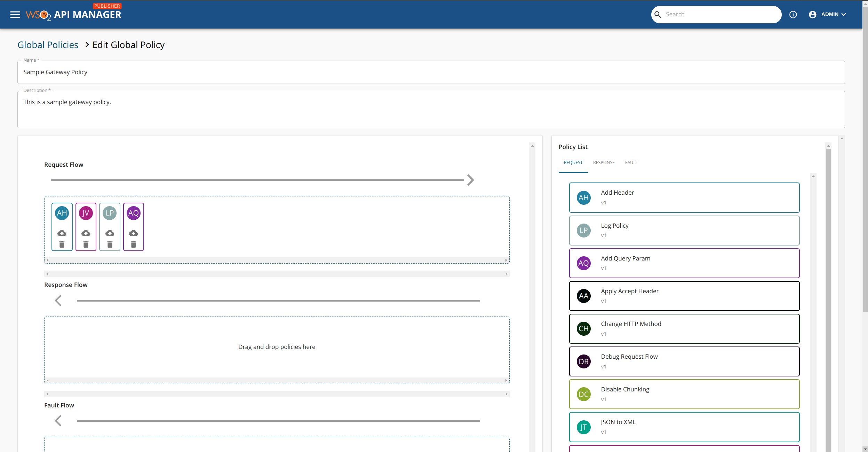Switch to the RESPONSE policy tab

coord(604,163)
